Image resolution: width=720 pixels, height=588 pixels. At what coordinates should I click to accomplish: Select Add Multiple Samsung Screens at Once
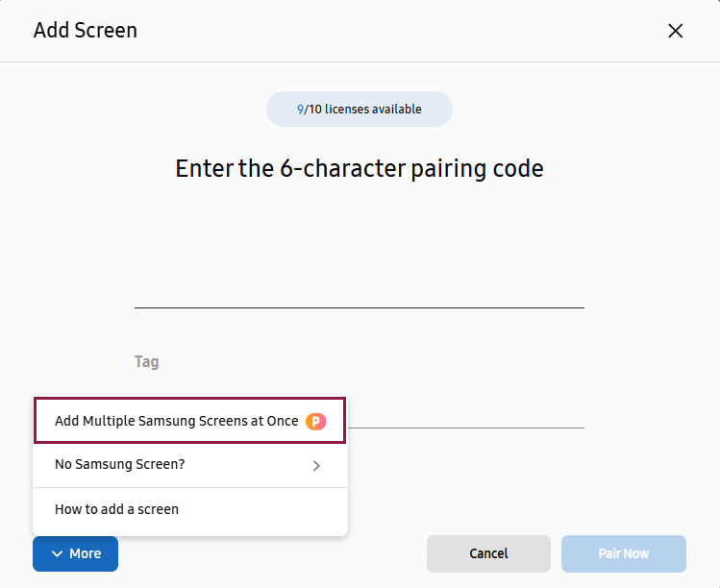tap(190, 421)
